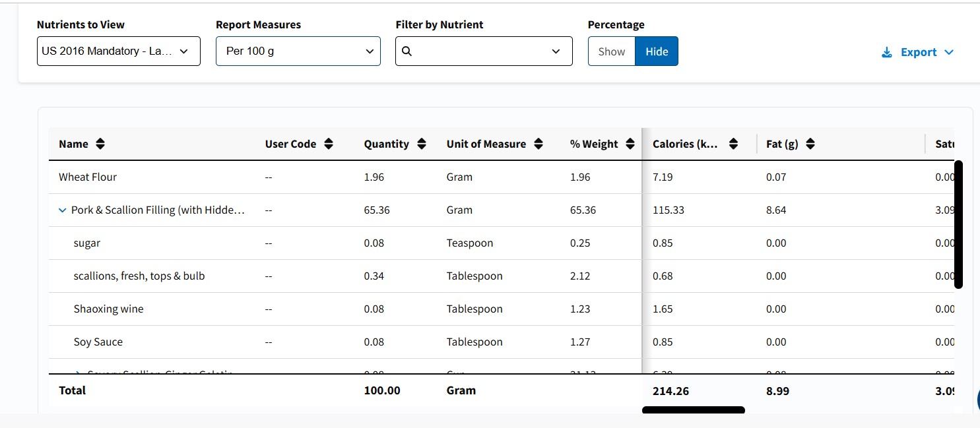980x428 pixels.
Task: Sort by User Code column arrows
Action: point(328,144)
